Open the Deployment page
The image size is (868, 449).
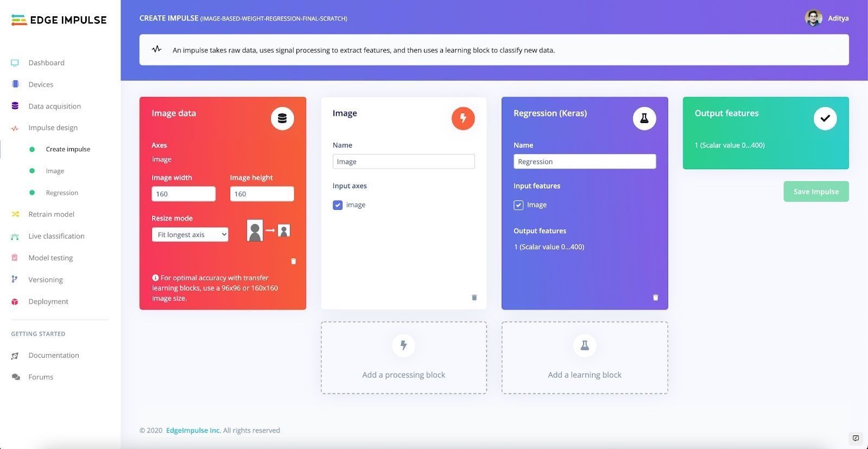tap(48, 302)
